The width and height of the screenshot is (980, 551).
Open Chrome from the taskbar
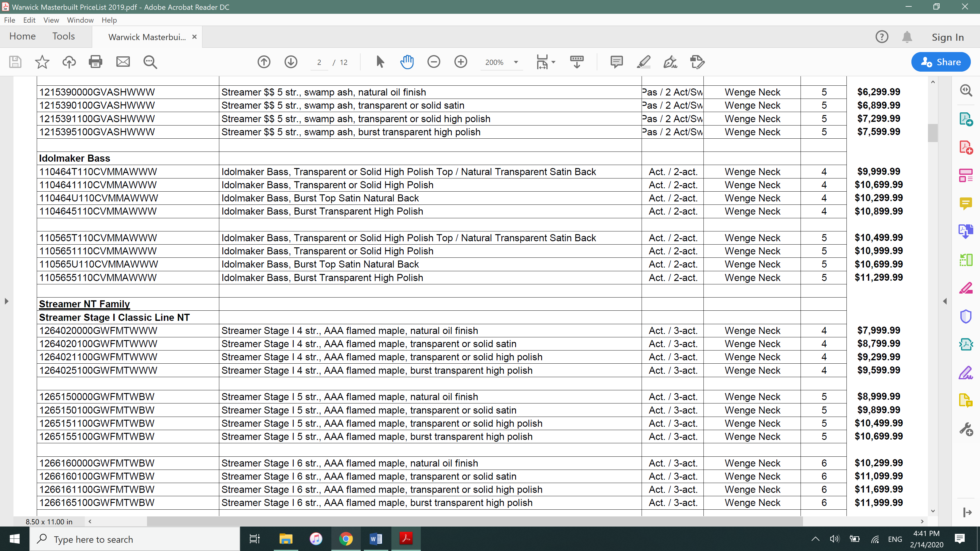[345, 539]
